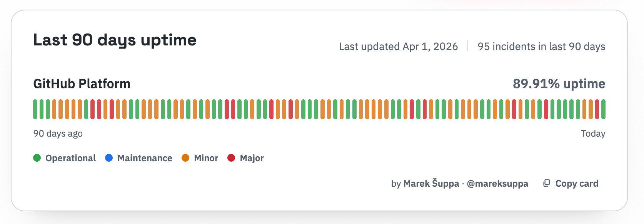Click the GitHub Platform label

(x=82, y=84)
